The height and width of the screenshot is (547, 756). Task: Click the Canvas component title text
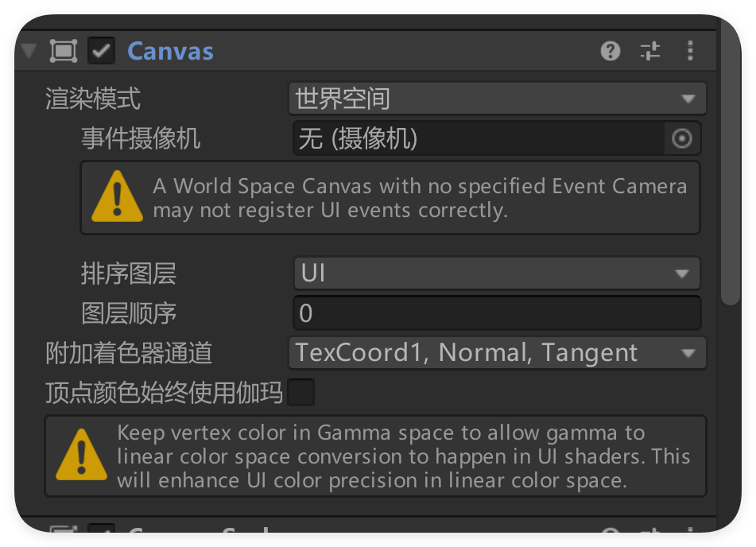[x=170, y=52]
